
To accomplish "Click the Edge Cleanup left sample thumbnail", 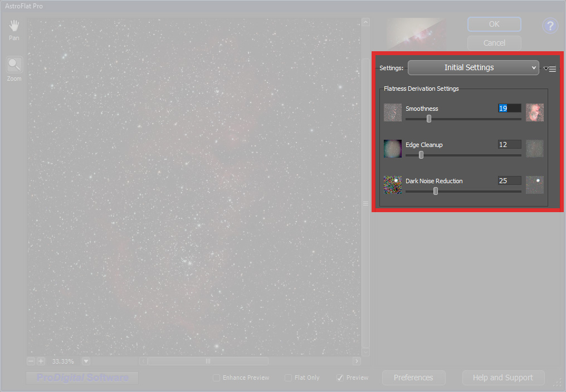I will 392,148.
